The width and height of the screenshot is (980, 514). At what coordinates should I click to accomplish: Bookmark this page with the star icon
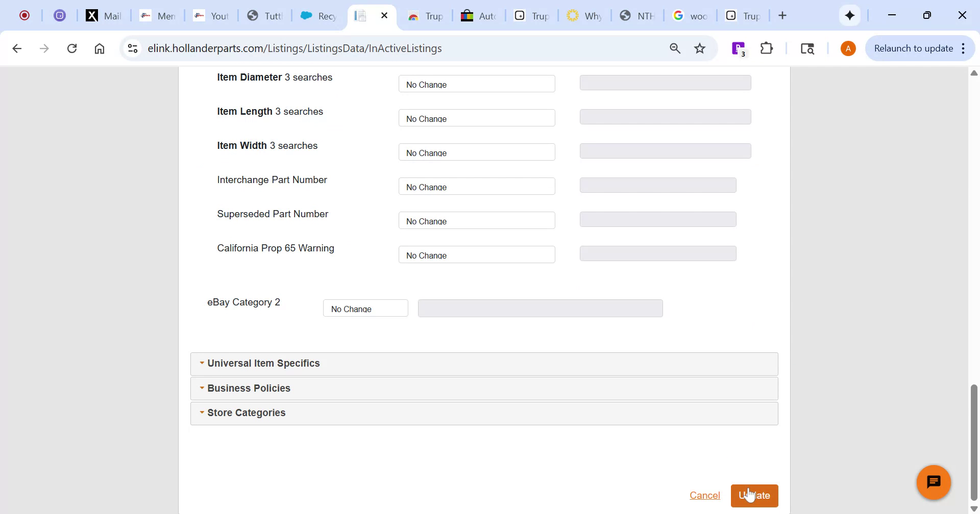point(700,48)
